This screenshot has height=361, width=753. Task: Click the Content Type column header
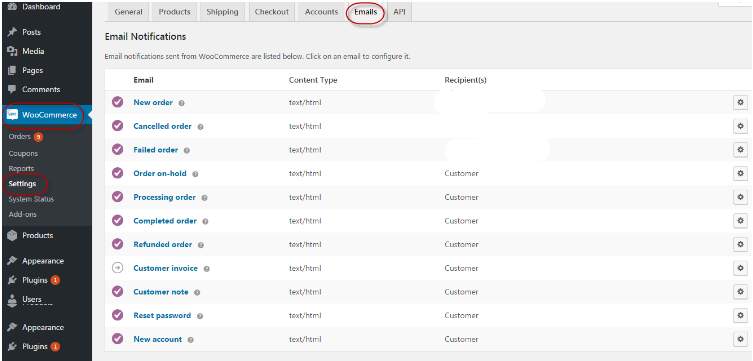tap(313, 80)
